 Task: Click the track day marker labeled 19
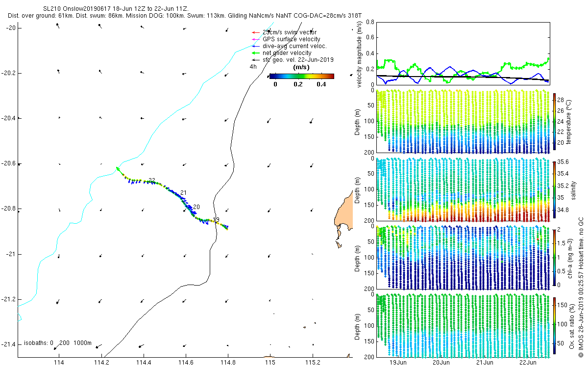pyautogui.click(x=216, y=219)
